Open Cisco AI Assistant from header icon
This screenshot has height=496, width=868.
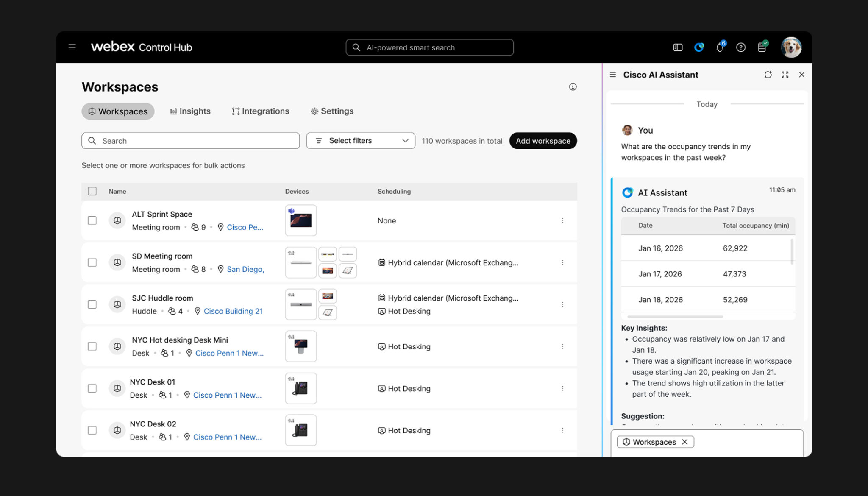(699, 47)
